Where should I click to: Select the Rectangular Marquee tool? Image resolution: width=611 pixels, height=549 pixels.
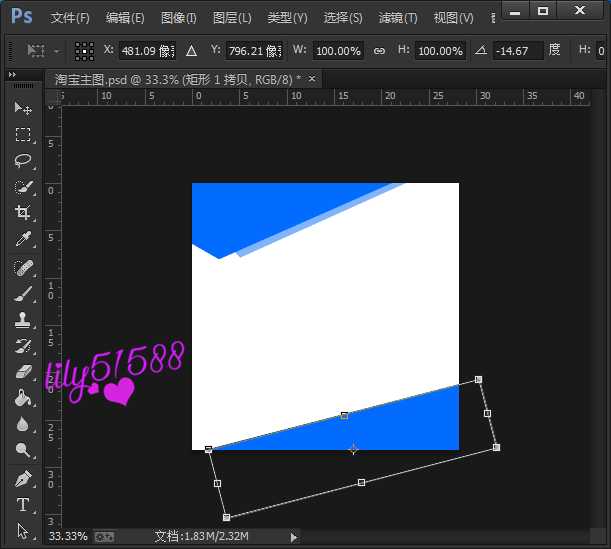[22, 134]
